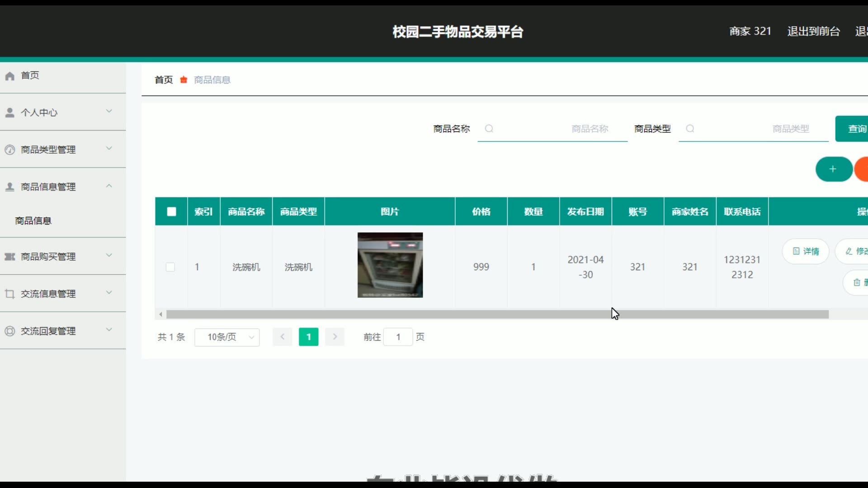The width and height of the screenshot is (868, 488).
Task: Click the horizontal table scrollbar
Action: 497,314
